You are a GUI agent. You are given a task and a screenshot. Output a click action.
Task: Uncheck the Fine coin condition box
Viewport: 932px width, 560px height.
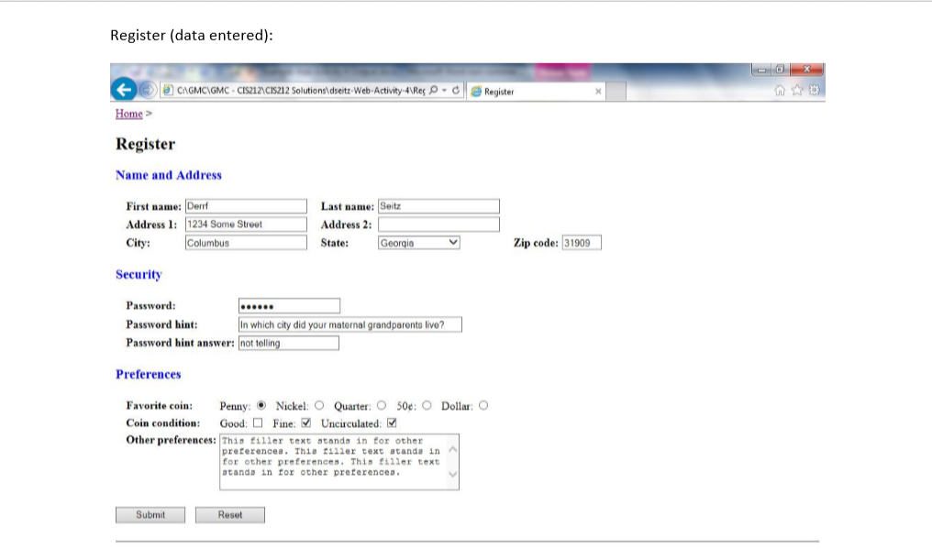[x=306, y=423]
